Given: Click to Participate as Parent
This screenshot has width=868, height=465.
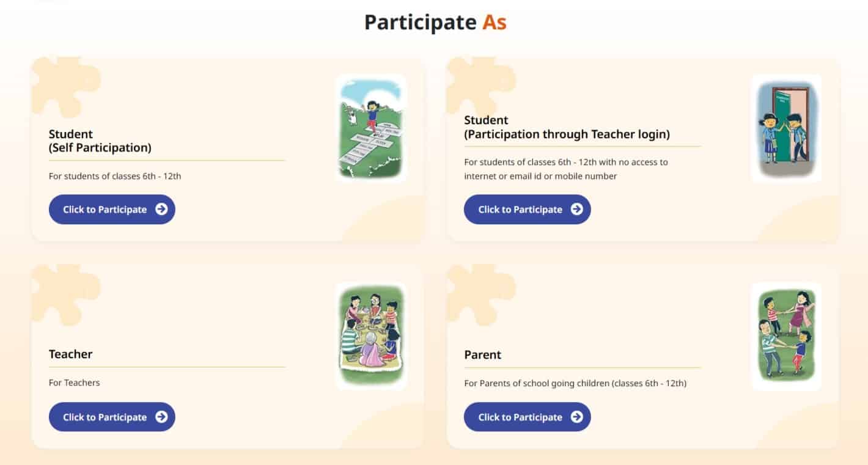Looking at the screenshot, I should click(527, 417).
